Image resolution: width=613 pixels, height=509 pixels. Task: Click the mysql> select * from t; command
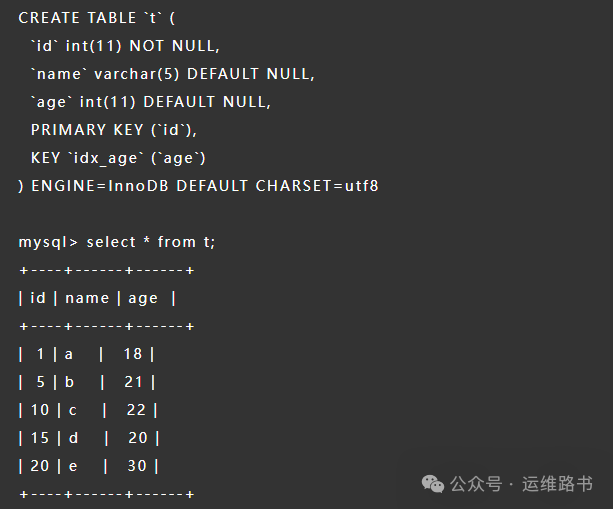click(117, 242)
